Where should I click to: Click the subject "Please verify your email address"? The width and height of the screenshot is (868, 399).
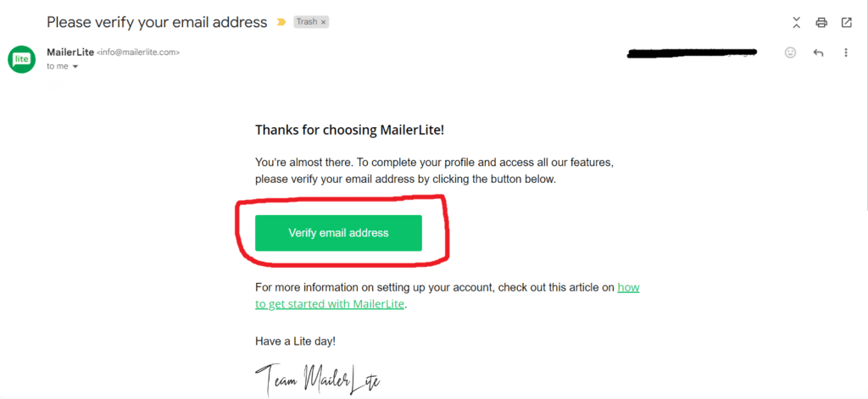tap(157, 22)
